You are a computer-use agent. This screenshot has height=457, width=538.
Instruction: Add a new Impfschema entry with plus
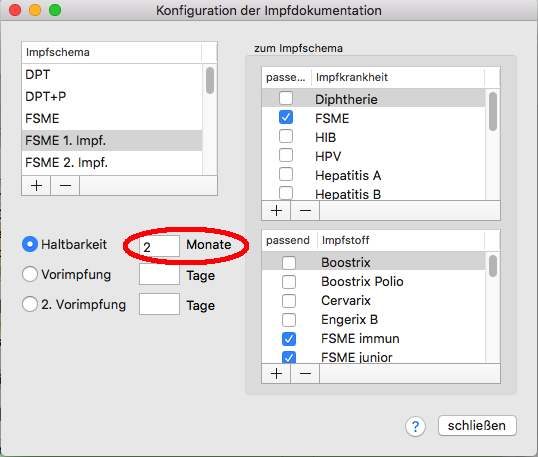(x=36, y=186)
